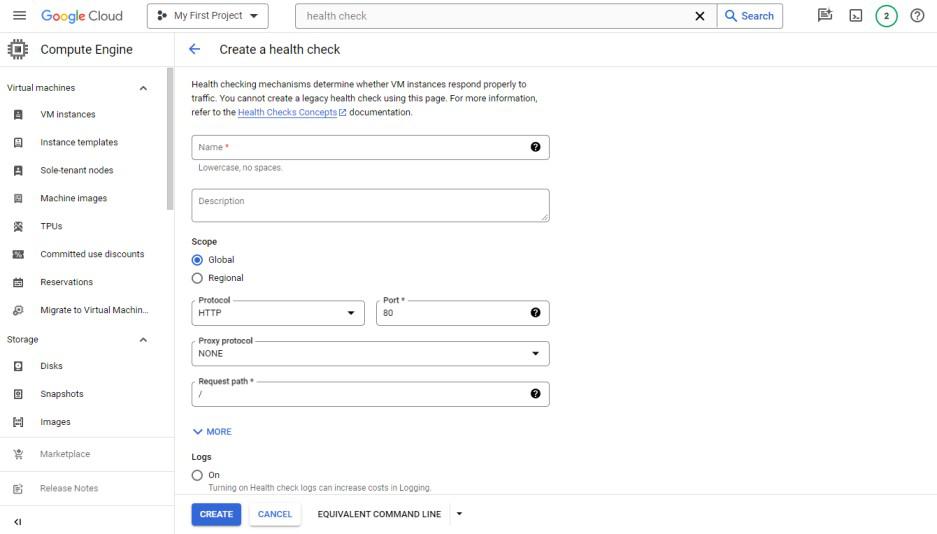Open the Proxy protocol dropdown
This screenshot has height=534, width=937.
point(370,353)
